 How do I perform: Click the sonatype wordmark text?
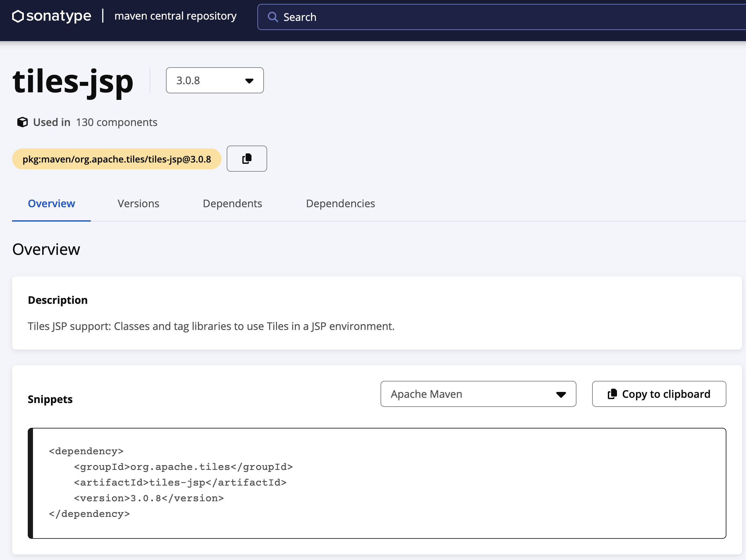coord(59,16)
